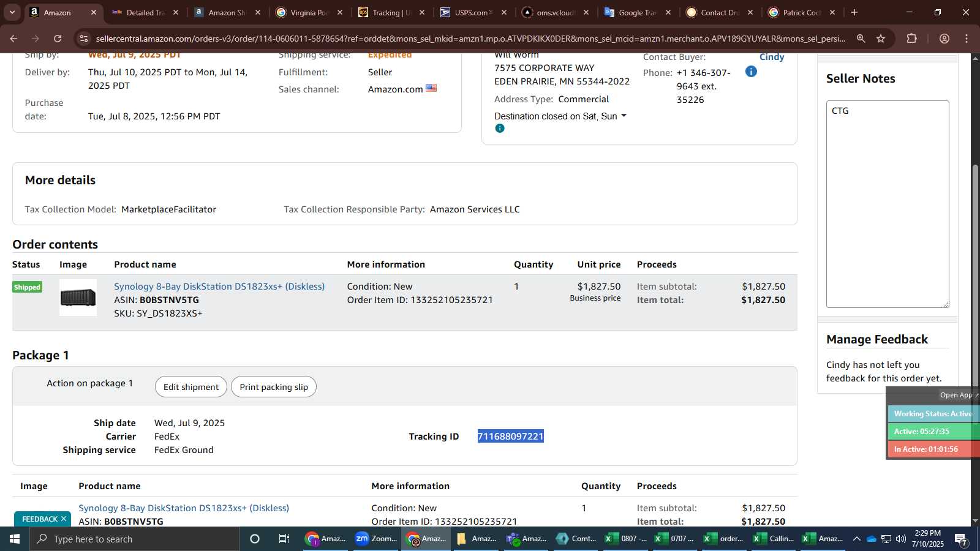
Task: Open the Synology DS1823xs+ link in Package 1
Action: (184, 508)
